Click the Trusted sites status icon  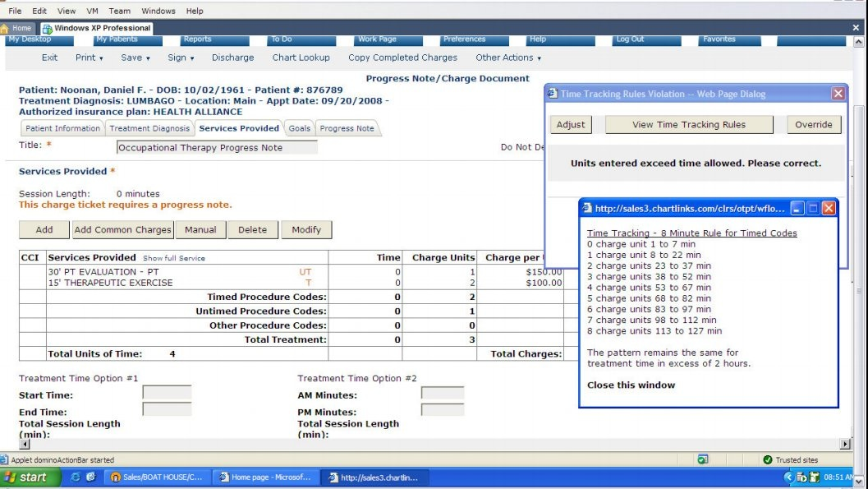[767, 459]
